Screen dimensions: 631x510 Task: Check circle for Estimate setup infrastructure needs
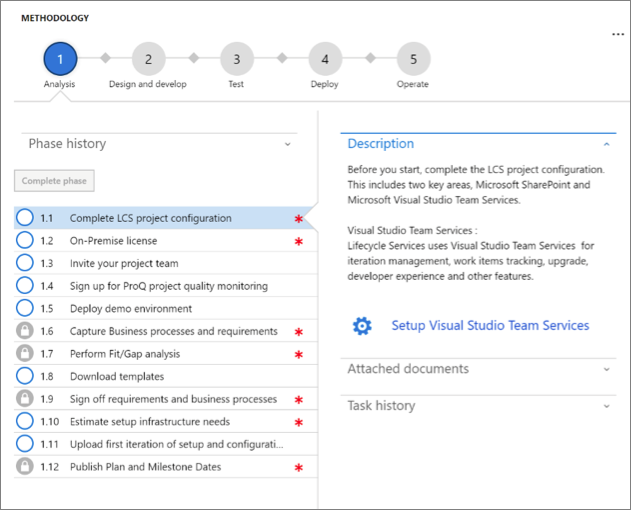click(x=25, y=421)
